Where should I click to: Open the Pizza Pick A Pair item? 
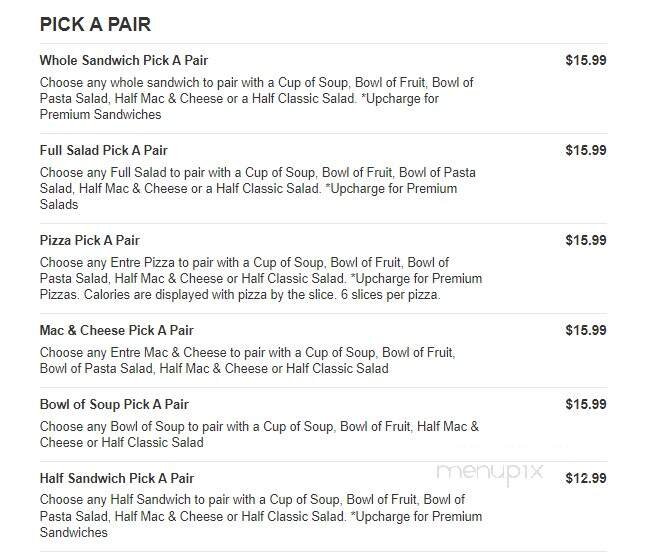click(x=89, y=241)
